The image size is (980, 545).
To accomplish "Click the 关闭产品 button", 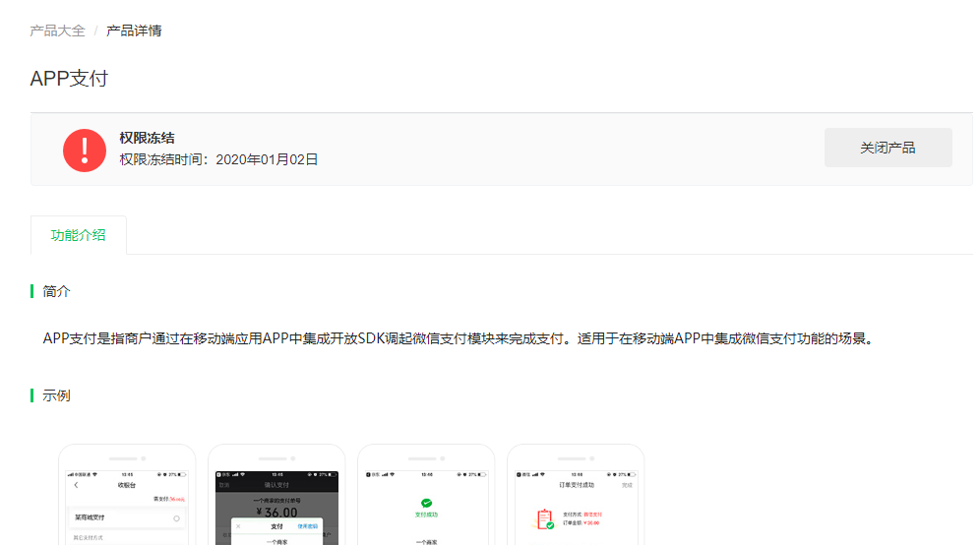I will [x=888, y=148].
